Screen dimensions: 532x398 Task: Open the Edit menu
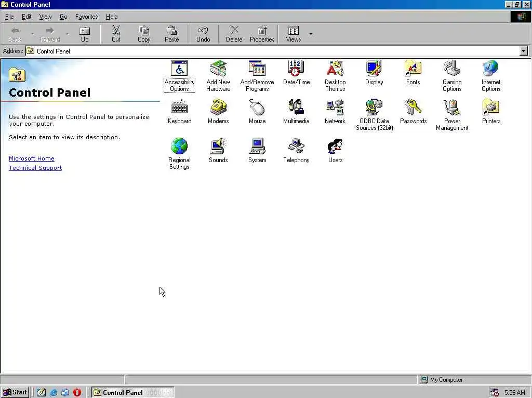click(x=26, y=17)
